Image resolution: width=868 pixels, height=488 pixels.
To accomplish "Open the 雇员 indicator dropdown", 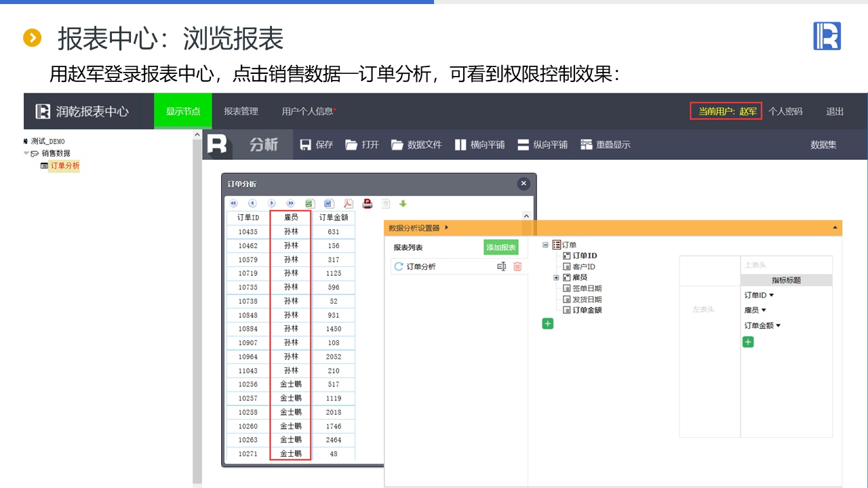I will 764,310.
